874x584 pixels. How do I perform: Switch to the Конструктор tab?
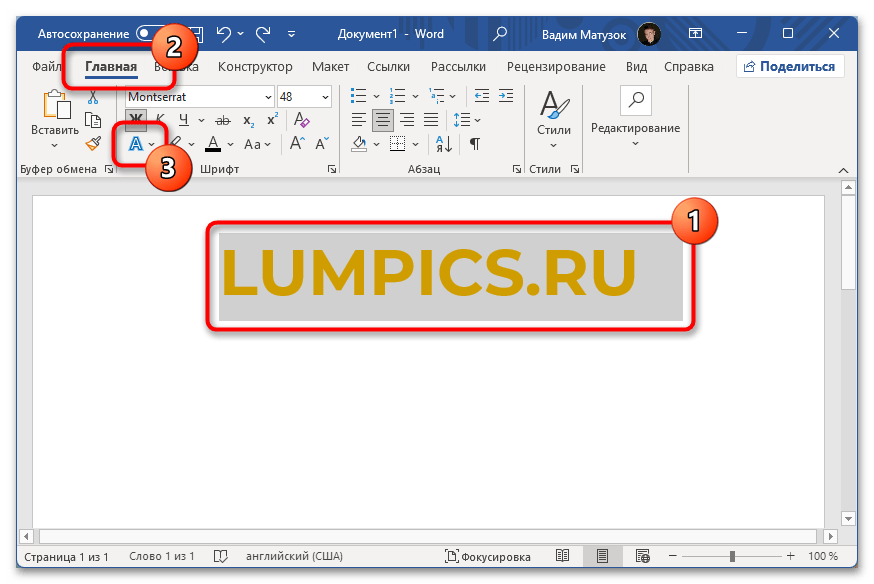pyautogui.click(x=255, y=67)
